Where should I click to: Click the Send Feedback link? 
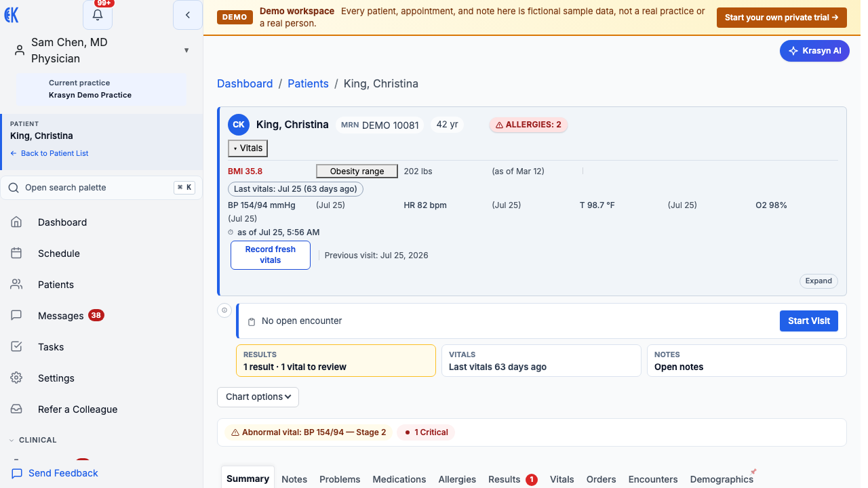pyautogui.click(x=55, y=473)
